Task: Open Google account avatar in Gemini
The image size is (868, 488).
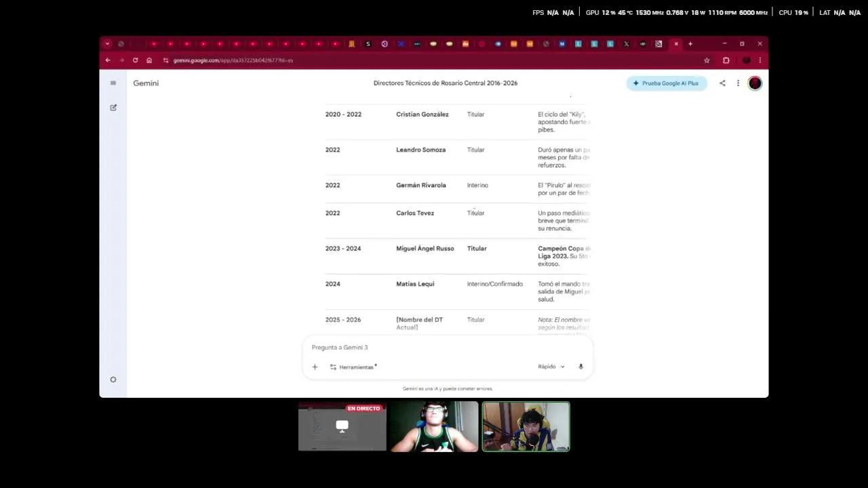Action: 755,83
